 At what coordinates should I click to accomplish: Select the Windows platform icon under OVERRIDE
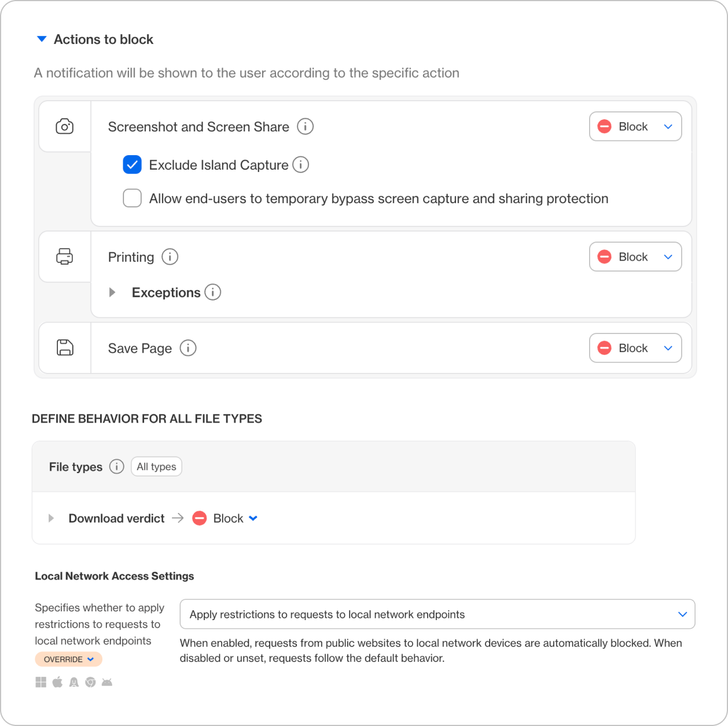(x=41, y=682)
